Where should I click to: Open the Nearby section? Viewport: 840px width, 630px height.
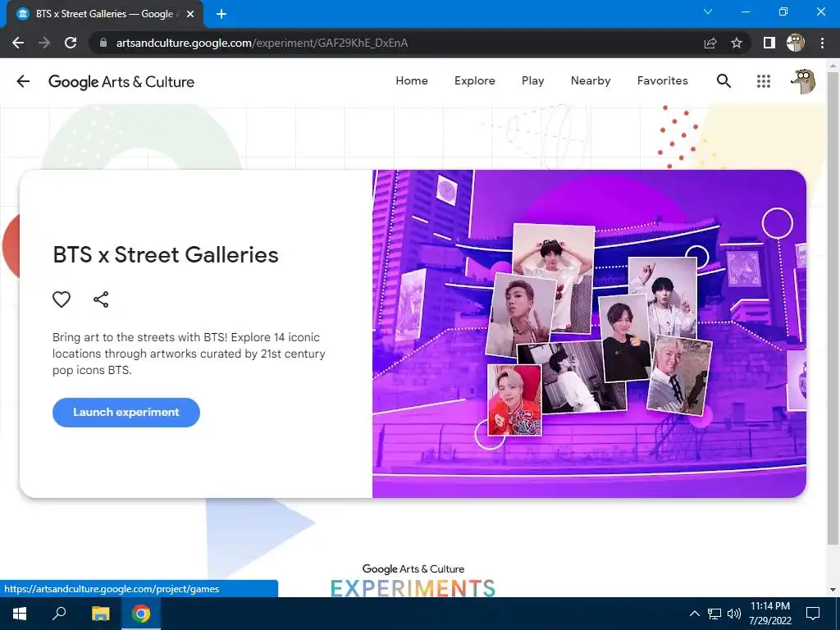tap(591, 81)
